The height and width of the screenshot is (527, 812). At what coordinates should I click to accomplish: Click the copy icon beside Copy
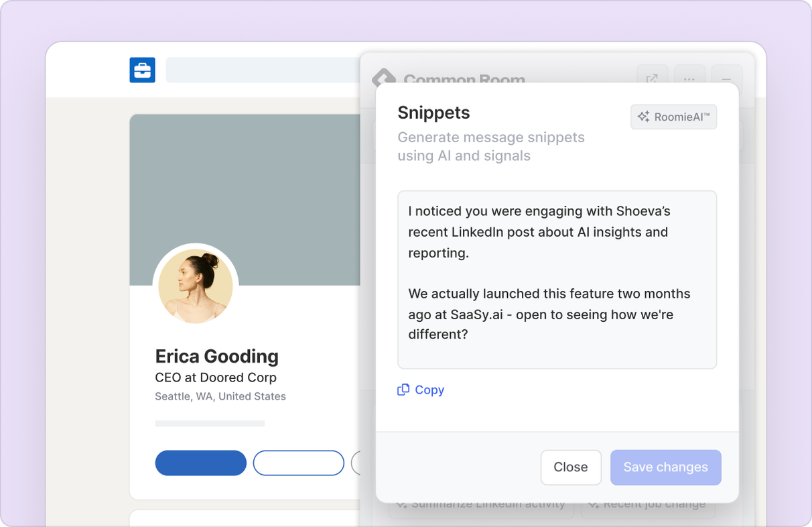point(403,390)
